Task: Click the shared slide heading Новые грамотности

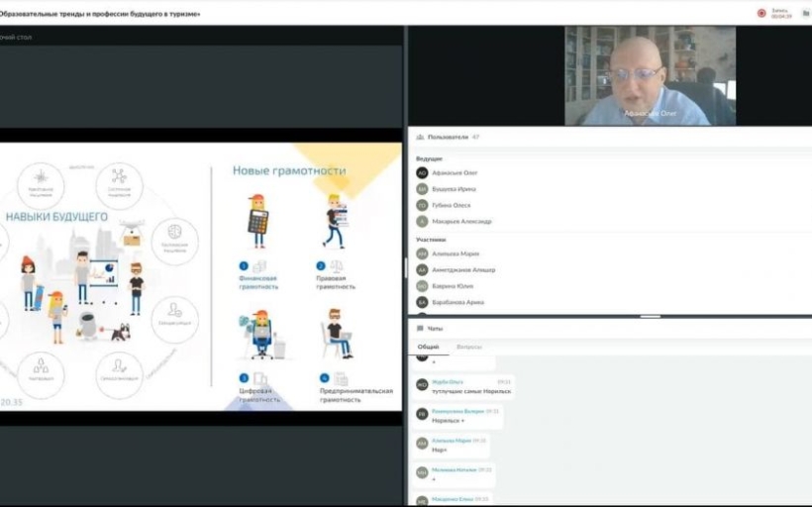Action: [289, 170]
